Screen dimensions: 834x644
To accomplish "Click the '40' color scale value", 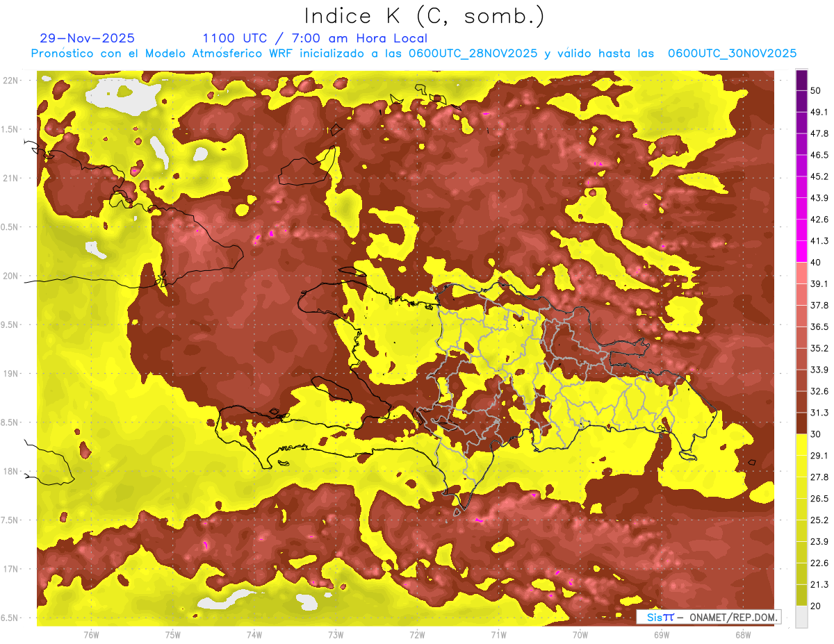I will [815, 263].
